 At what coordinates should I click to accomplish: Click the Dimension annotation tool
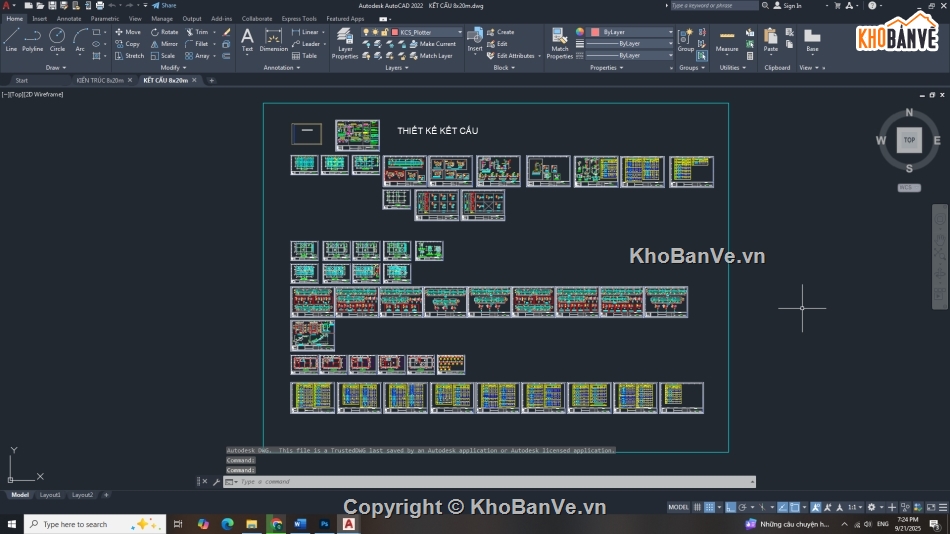point(273,40)
